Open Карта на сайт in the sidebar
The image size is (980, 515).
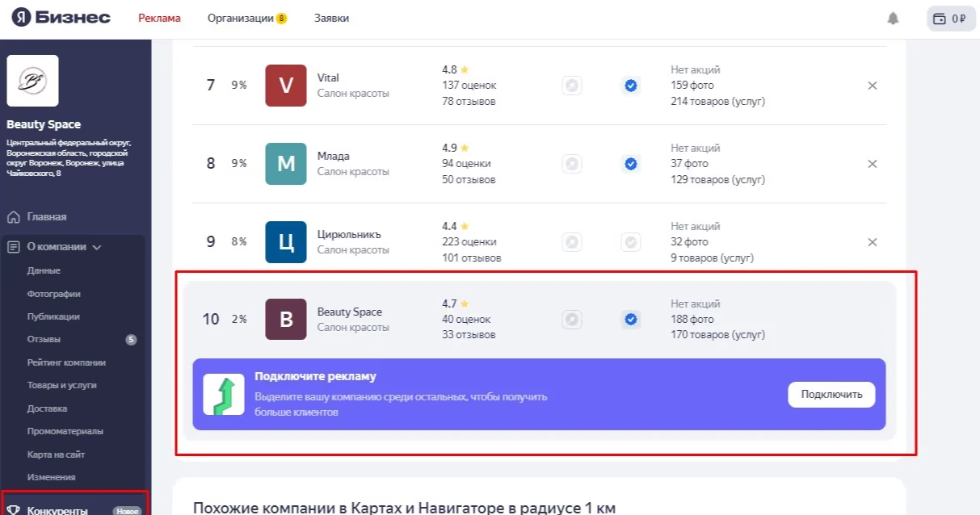pyautogui.click(x=56, y=454)
